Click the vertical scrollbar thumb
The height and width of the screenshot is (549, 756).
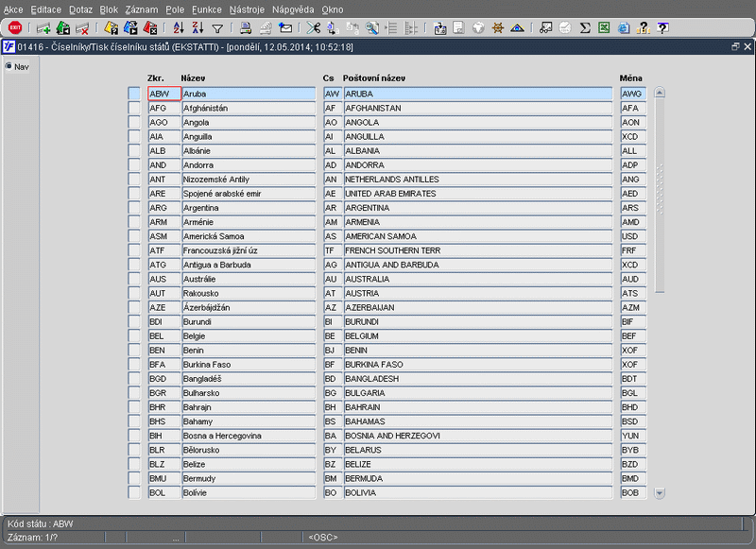pyautogui.click(x=660, y=196)
